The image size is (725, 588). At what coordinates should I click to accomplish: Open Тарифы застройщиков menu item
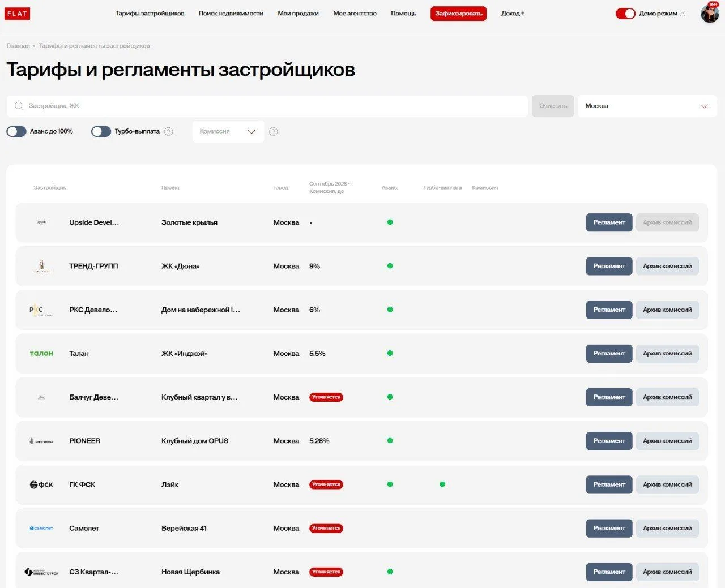(x=150, y=14)
